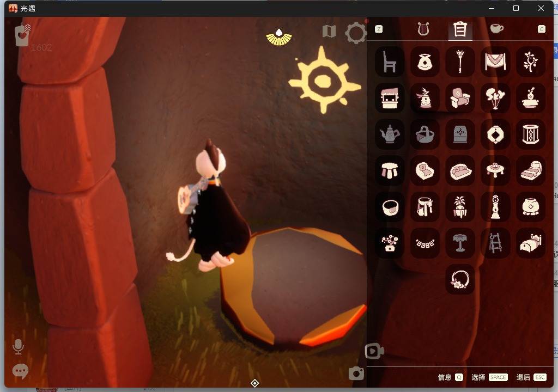Open the game settings gear

pos(355,33)
